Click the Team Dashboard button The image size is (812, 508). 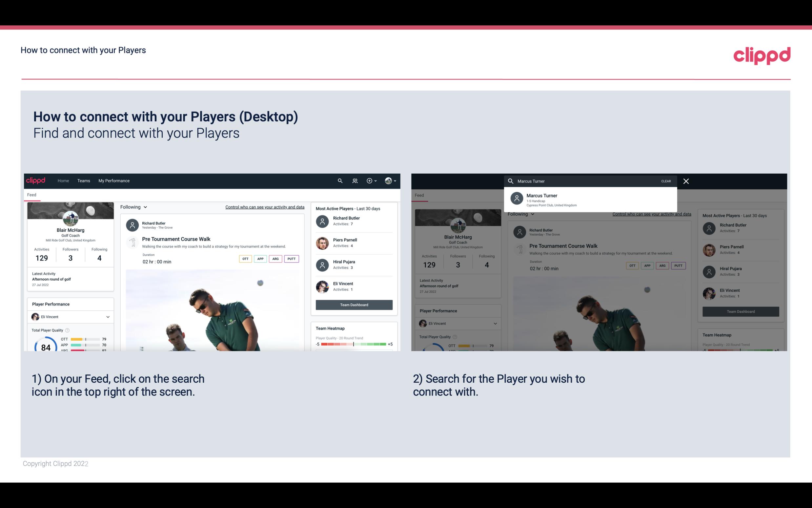(354, 304)
